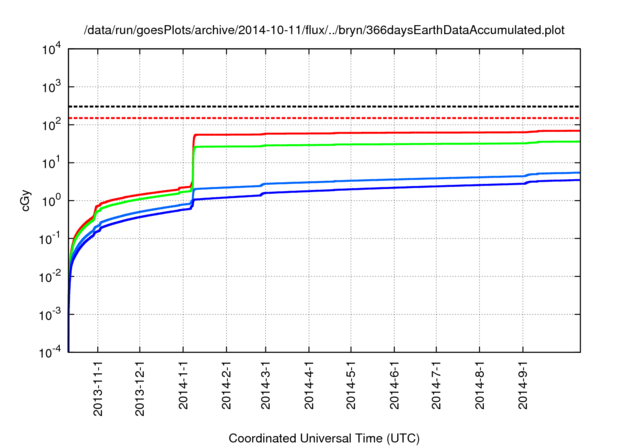Click the plot title file path text
This screenshot has width=640, height=448.
(324, 30)
